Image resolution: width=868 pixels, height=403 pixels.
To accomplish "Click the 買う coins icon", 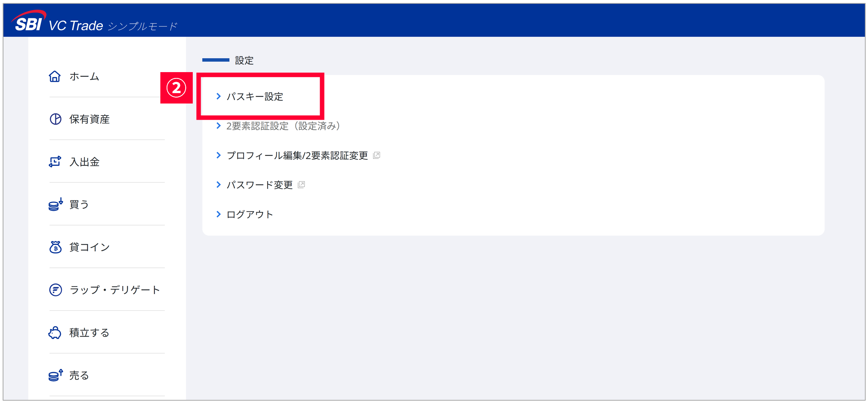I will click(55, 204).
